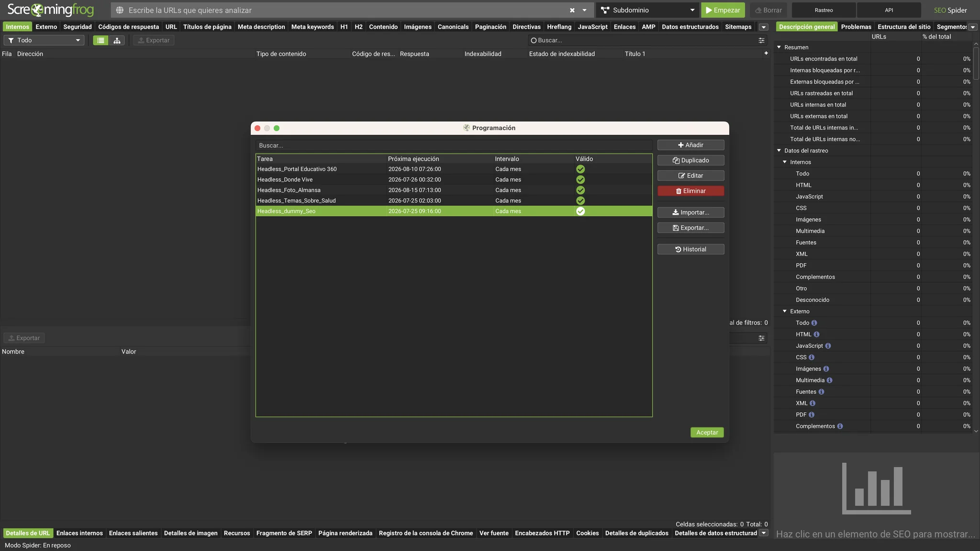Viewport: 980px width, 551px height.
Task: Open the Todo filter dropdown
Action: (44, 40)
